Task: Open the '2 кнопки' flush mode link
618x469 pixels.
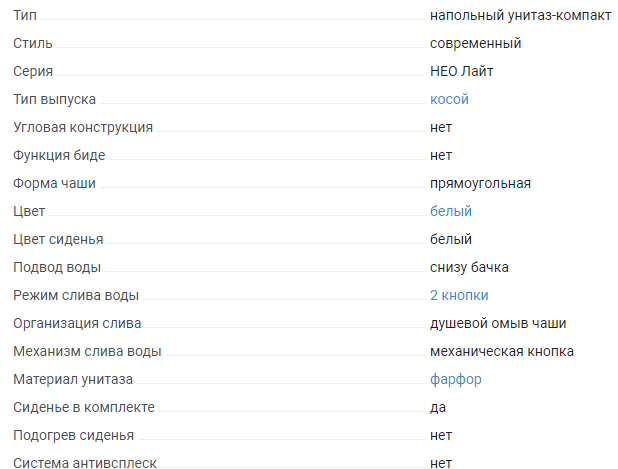Action: [x=459, y=295]
